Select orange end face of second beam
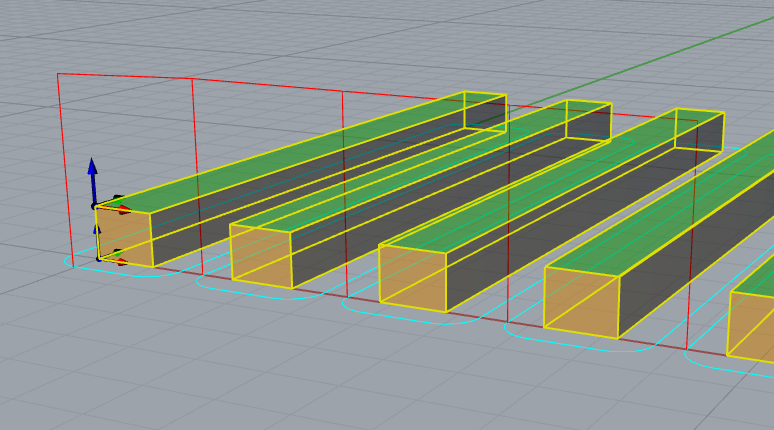This screenshot has width=774, height=430. click(261, 256)
